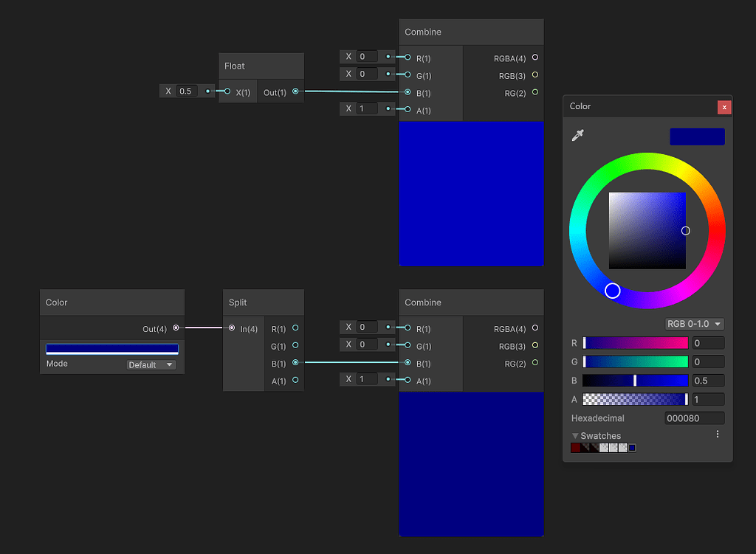The image size is (756, 554).
Task: Close the Color window
Action: [x=724, y=106]
